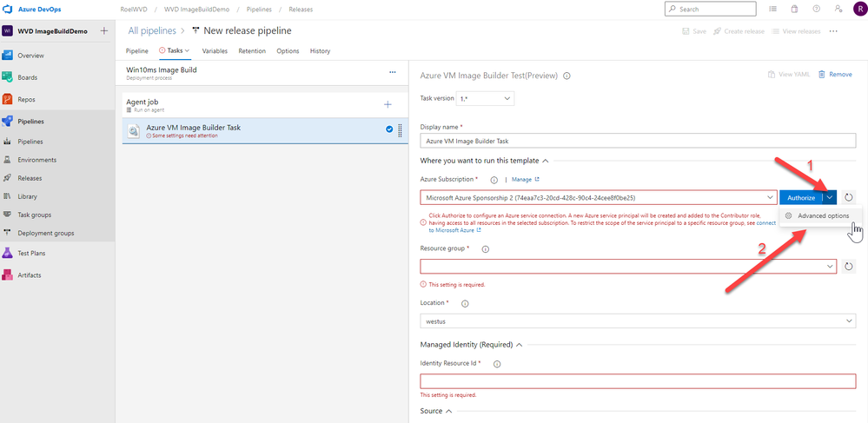Go to All pipelines breadcrumb link

(152, 31)
